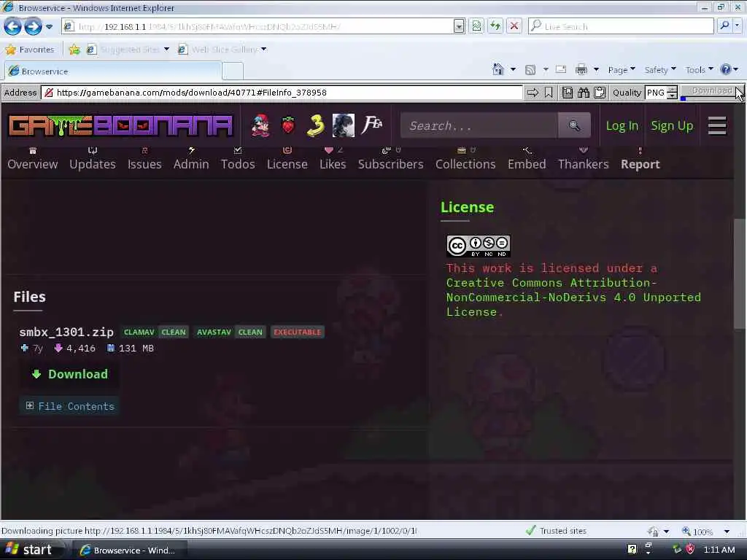Click the green Download file button
The width and height of the screenshot is (747, 560).
coord(69,374)
